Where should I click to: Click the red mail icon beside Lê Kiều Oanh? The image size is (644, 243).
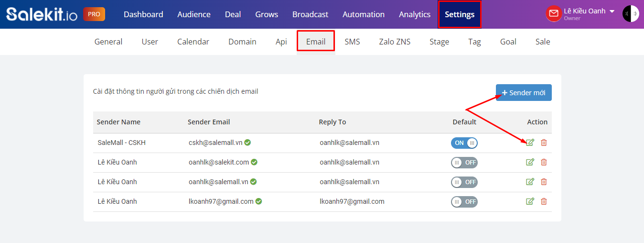tap(554, 13)
